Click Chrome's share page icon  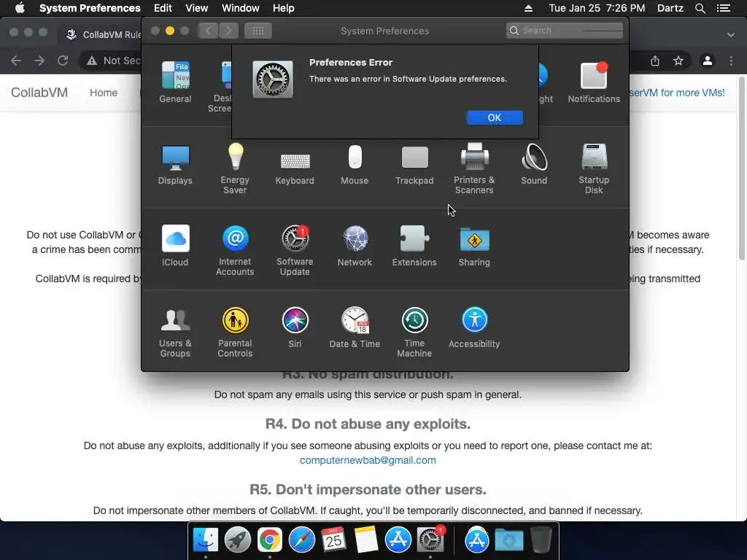point(655,61)
